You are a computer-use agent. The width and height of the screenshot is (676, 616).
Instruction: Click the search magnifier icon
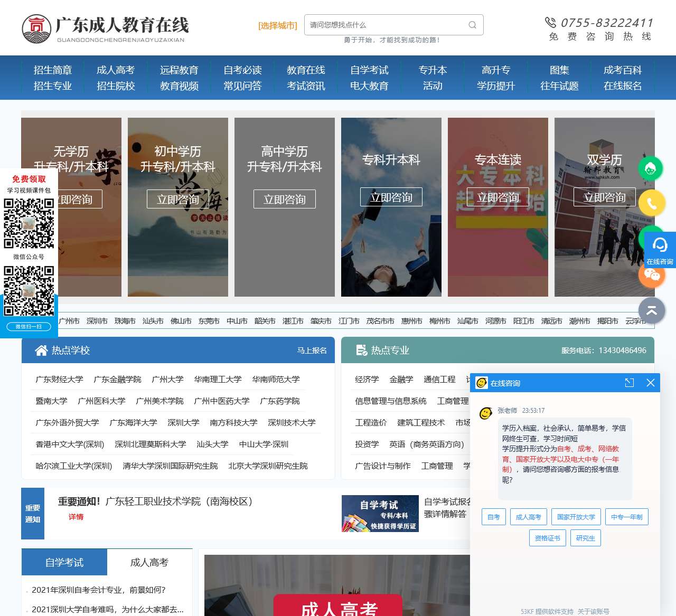tap(472, 25)
